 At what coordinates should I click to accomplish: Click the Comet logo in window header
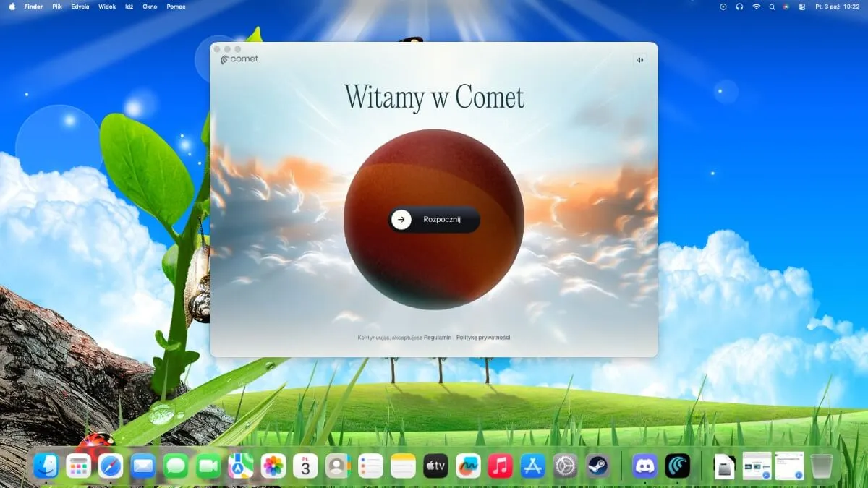(x=239, y=59)
